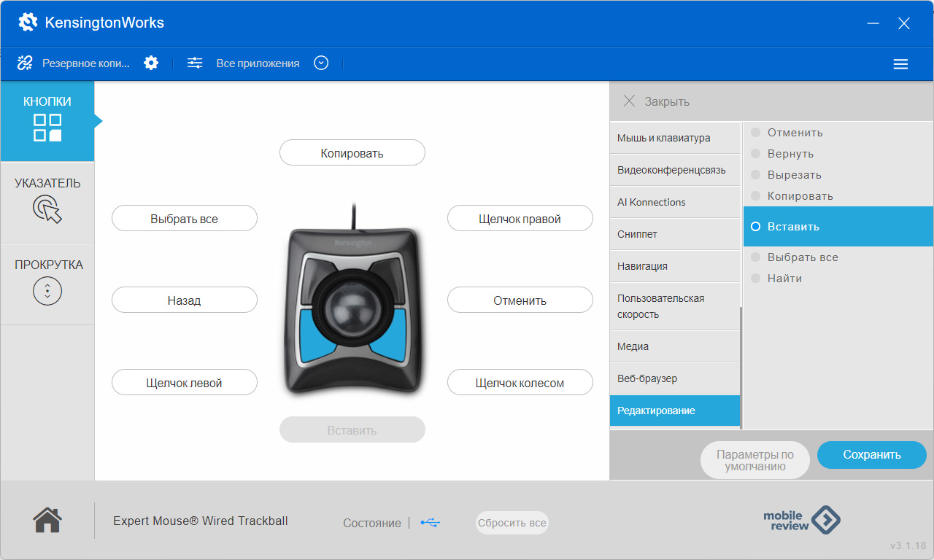Select Медиа category
Image resolution: width=934 pixels, height=560 pixels.
675,346
